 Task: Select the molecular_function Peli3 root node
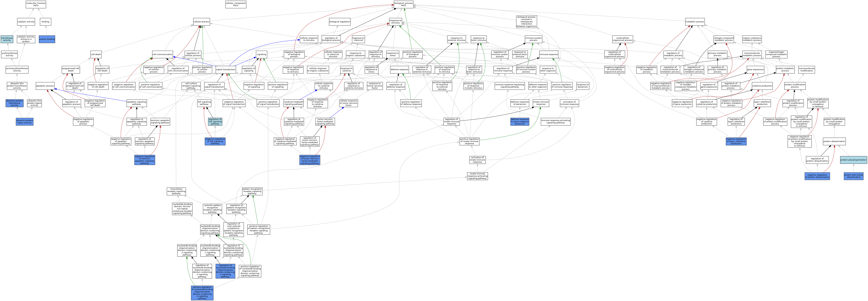tap(36, 4)
